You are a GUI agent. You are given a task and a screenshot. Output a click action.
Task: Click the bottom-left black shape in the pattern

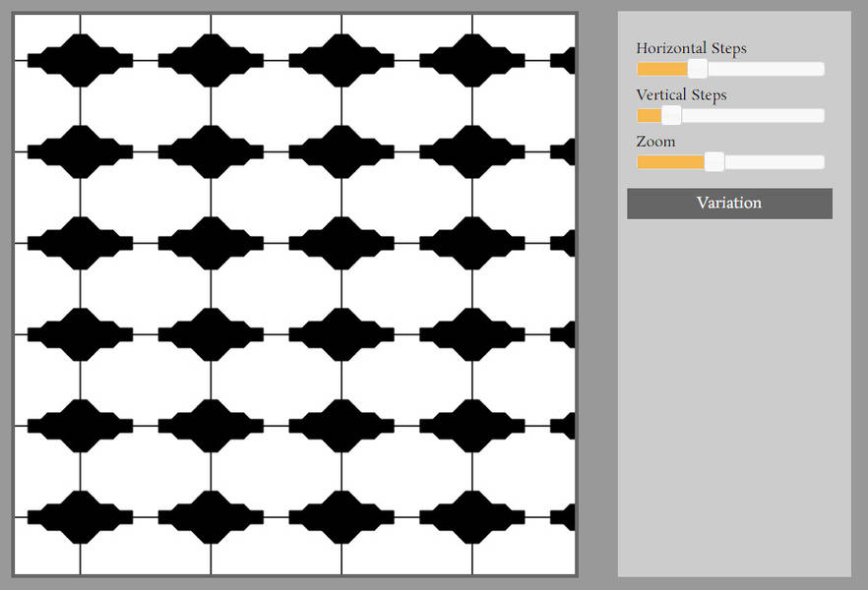pos(80,517)
